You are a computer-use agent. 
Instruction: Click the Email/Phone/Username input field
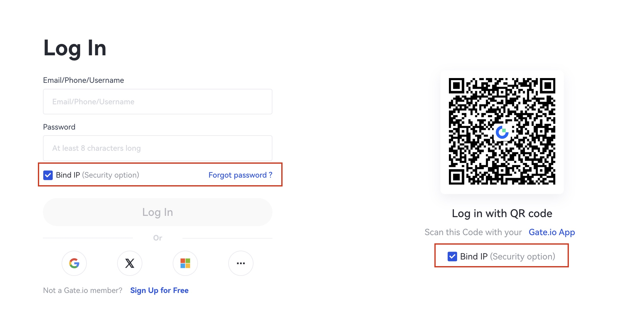(x=158, y=102)
